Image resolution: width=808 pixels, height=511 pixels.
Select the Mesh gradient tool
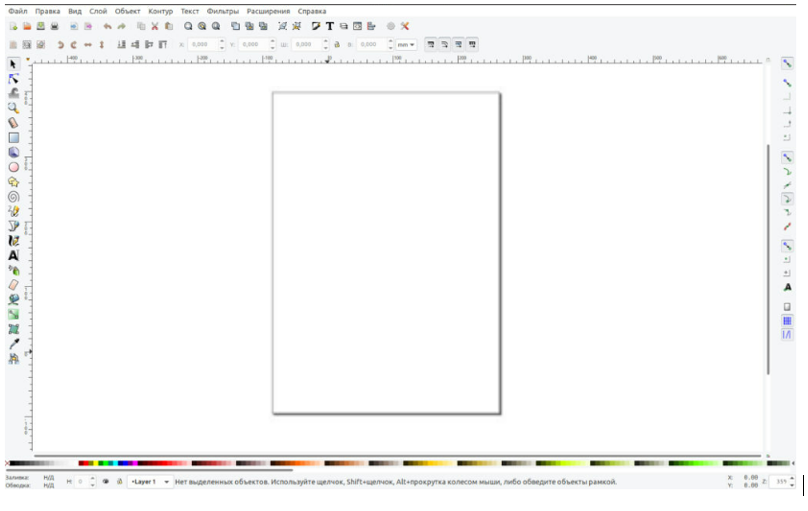[x=13, y=329]
